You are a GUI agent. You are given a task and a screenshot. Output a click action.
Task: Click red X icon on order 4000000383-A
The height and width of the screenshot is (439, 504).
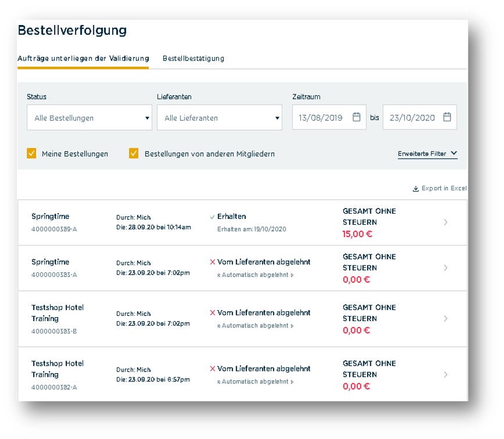pyautogui.click(x=213, y=262)
